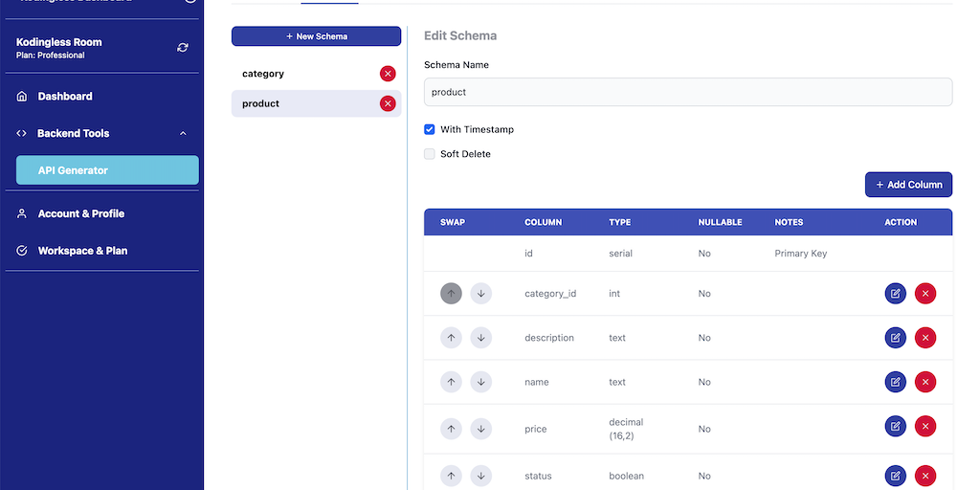Image resolution: width=980 pixels, height=490 pixels.
Task: Click the refresh icon beside Kodingless Room
Action: [x=183, y=48]
